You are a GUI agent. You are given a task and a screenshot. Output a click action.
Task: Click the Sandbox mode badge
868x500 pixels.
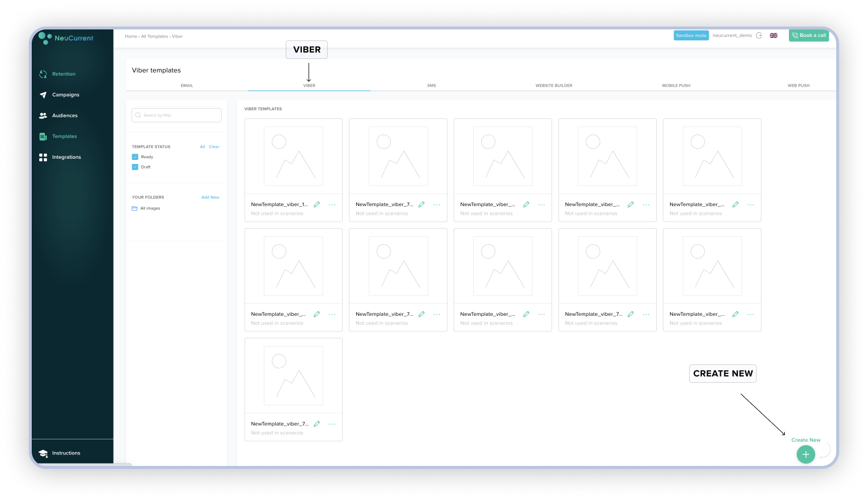tap(691, 35)
